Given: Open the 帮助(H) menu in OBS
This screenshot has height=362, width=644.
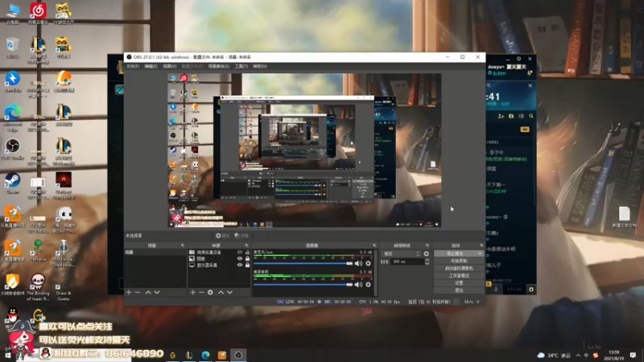Looking at the screenshot, I should [x=260, y=66].
